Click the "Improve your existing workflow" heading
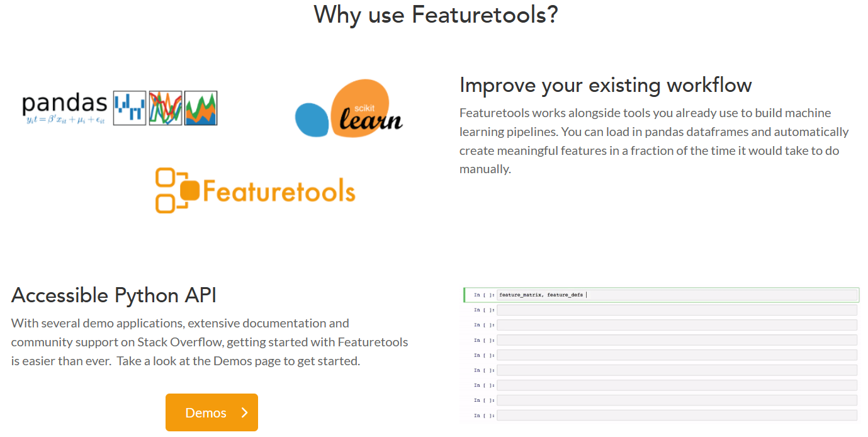 pyautogui.click(x=606, y=85)
